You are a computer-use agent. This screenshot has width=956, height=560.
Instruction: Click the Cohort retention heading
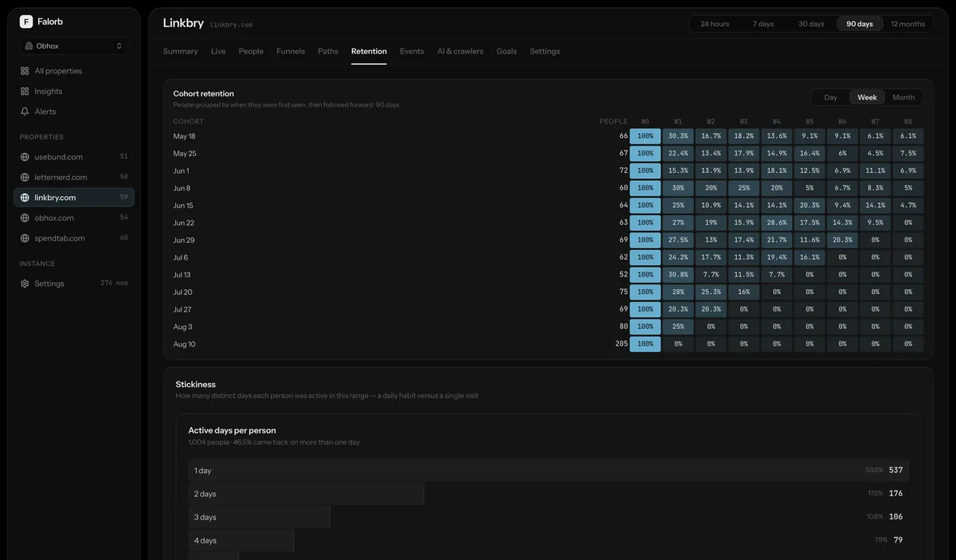(204, 93)
